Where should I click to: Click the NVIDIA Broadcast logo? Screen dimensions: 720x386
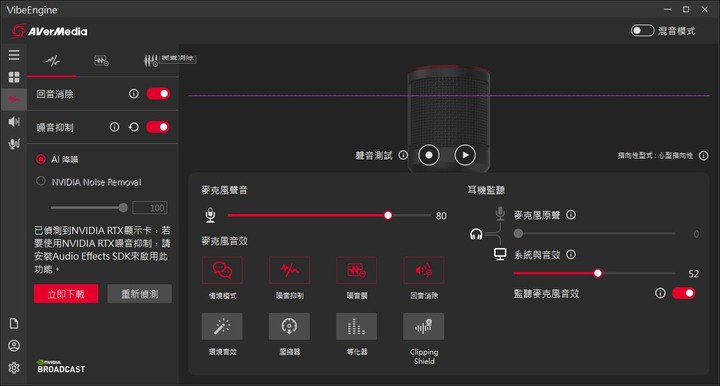tap(61, 366)
